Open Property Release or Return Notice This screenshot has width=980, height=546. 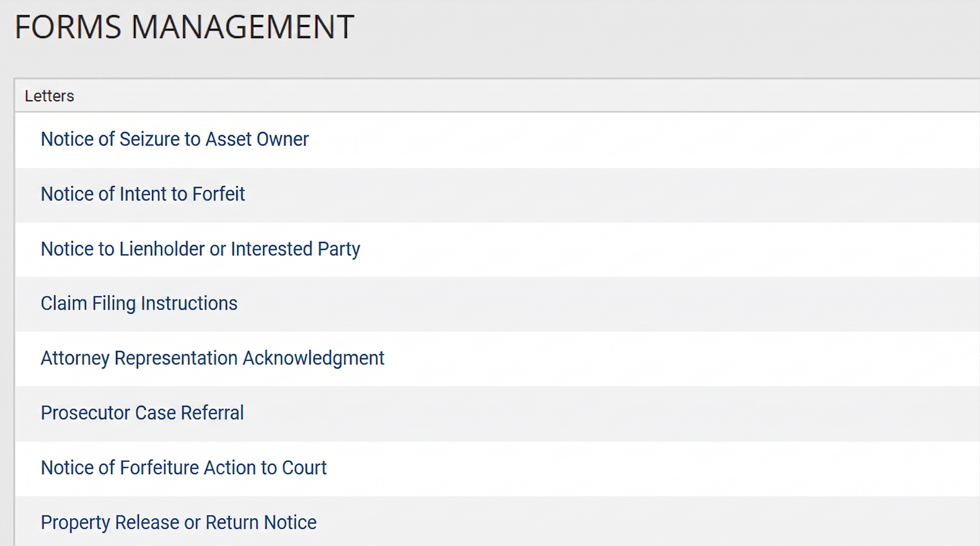pyautogui.click(x=178, y=523)
